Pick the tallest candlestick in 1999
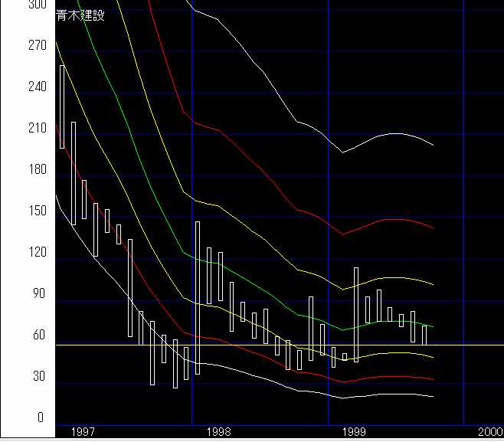The image size is (504, 442). coord(356,314)
